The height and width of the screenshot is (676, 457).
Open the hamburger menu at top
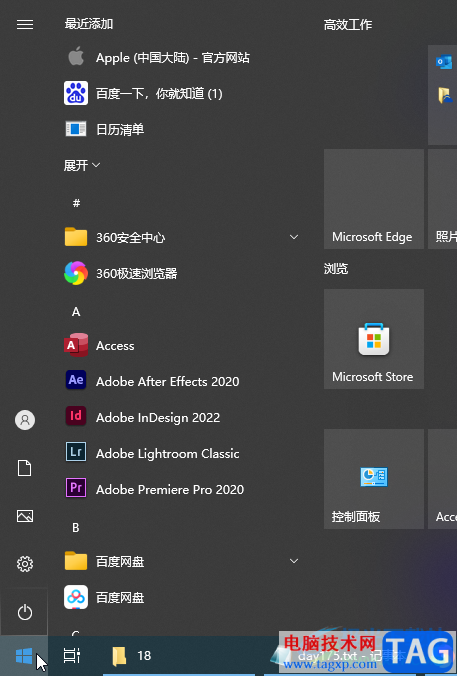point(25,25)
